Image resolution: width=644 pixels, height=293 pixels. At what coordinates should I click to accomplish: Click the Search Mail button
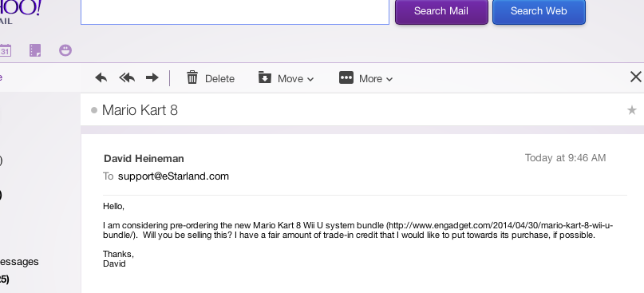(441, 11)
